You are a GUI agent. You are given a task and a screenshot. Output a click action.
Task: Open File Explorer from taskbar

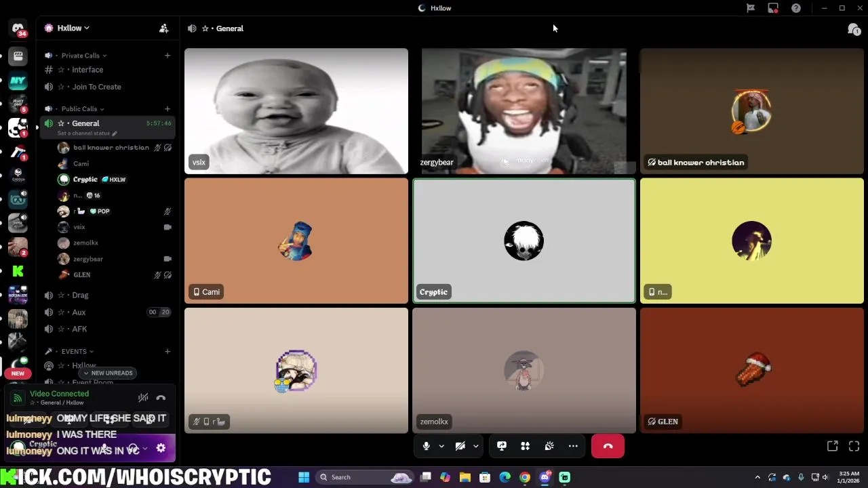(x=465, y=477)
